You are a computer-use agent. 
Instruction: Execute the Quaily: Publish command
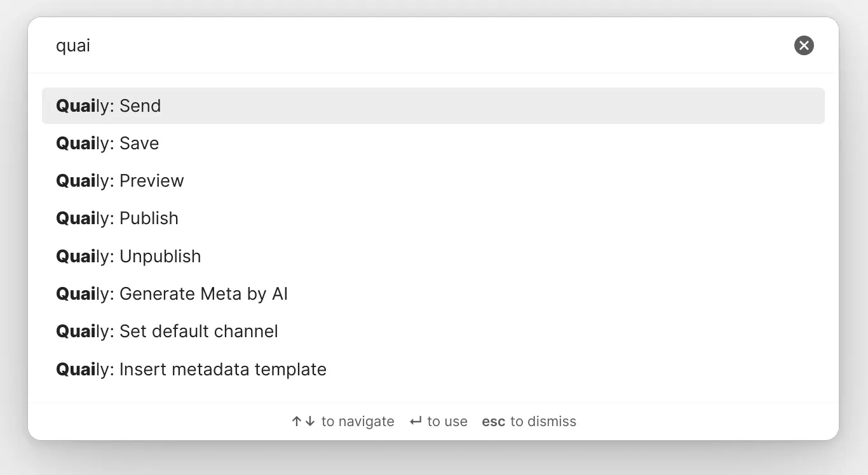coord(433,218)
